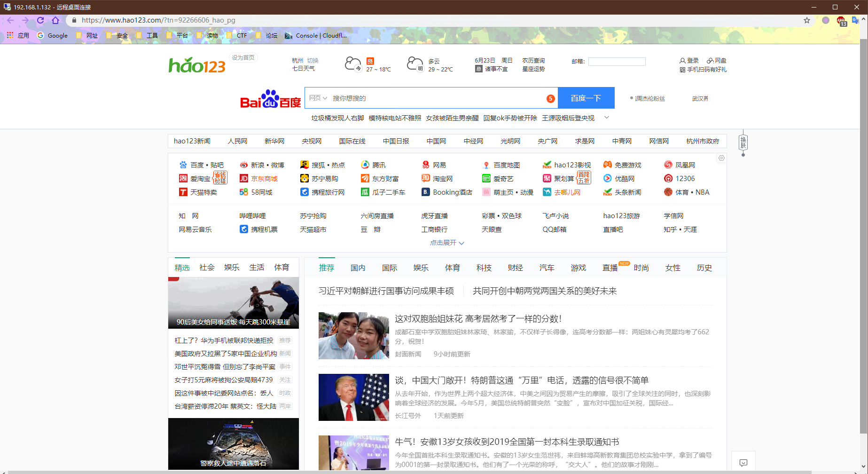This screenshot has width=868, height=474.
Task: Click the 登录 login link
Action: [x=689, y=61]
